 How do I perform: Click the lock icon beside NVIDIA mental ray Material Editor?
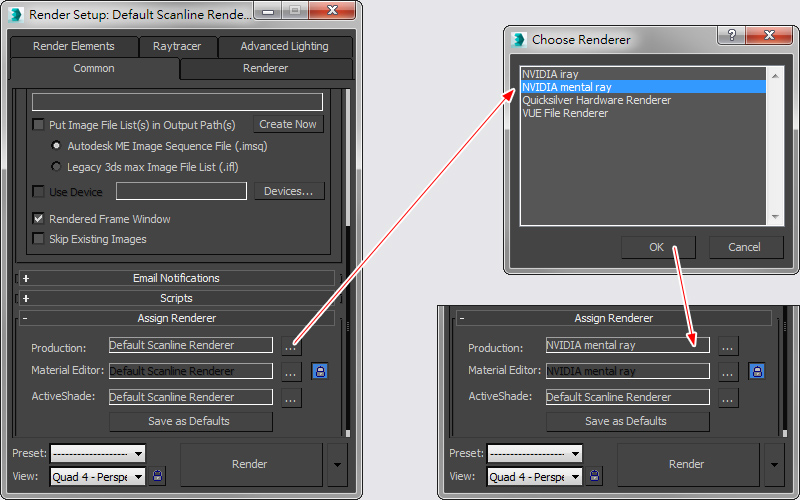tap(756, 371)
